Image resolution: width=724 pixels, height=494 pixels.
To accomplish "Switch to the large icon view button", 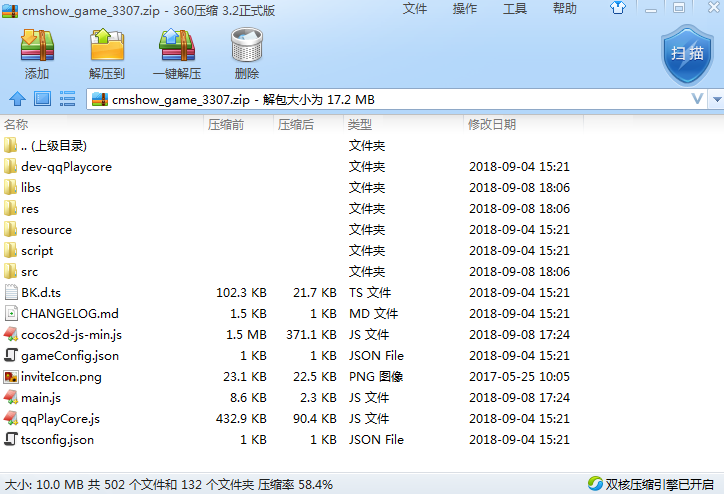I will tap(42, 98).
